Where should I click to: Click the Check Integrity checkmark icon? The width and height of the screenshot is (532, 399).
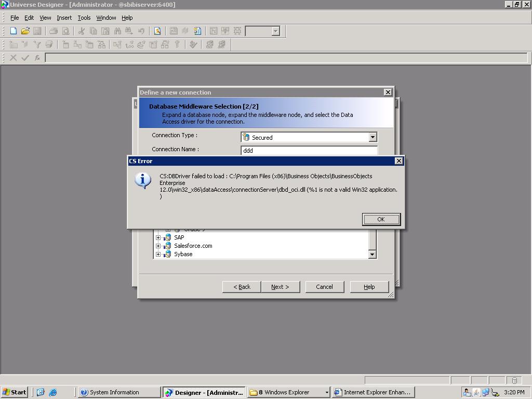193,45
